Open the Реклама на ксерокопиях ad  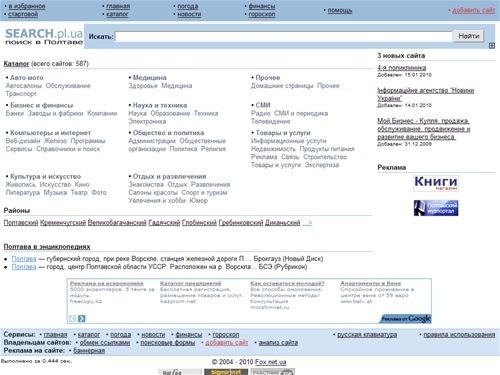tap(107, 283)
